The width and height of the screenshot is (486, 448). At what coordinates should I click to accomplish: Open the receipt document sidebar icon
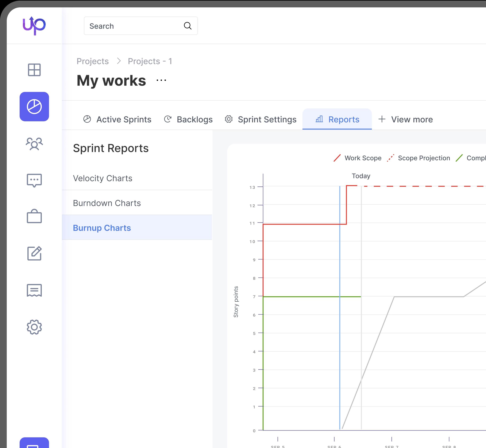click(x=34, y=290)
